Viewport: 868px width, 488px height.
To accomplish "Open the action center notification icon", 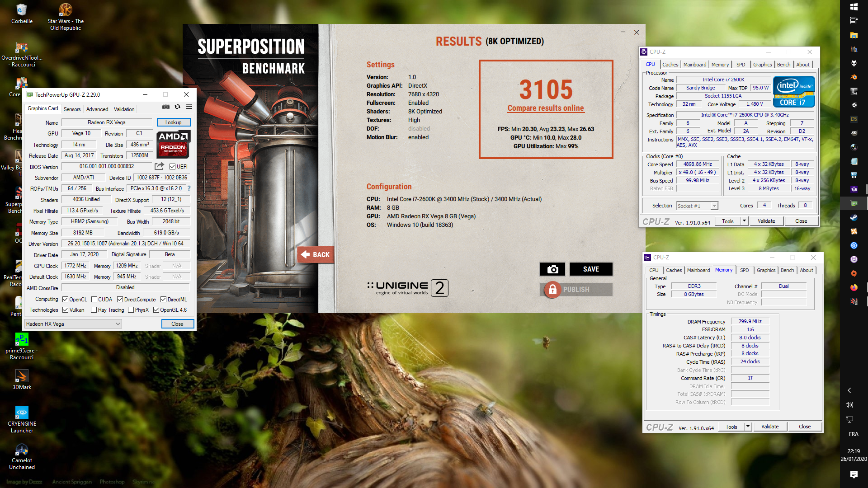I will pyautogui.click(x=854, y=474).
